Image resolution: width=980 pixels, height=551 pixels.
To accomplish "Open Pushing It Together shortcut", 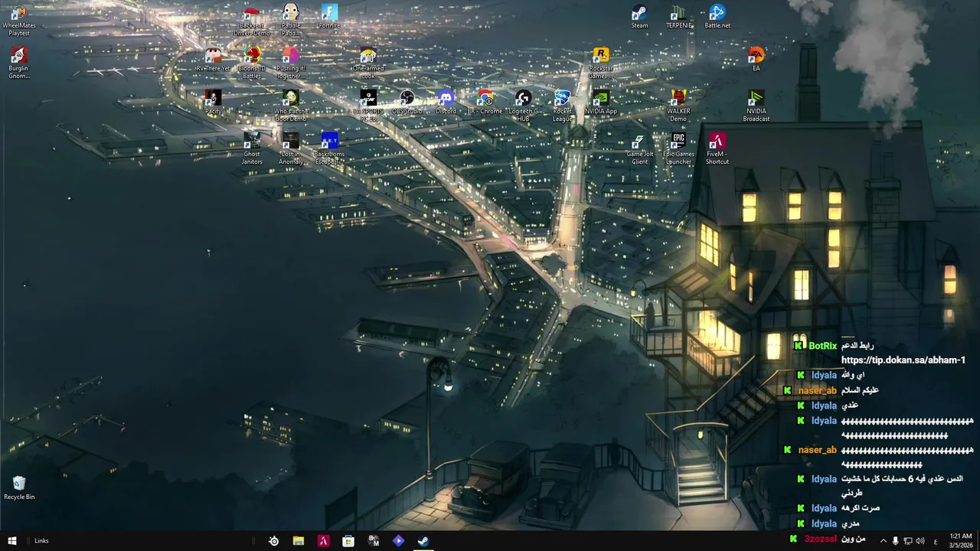I will point(291,64).
